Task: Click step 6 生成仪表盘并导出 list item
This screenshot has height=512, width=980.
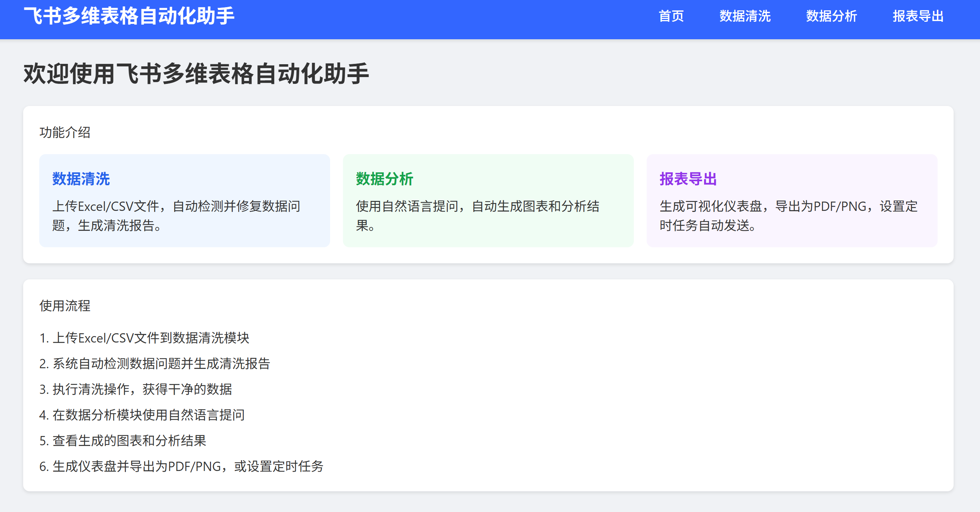Action: coord(181,466)
